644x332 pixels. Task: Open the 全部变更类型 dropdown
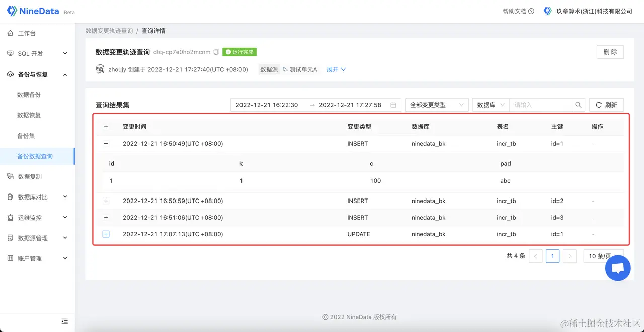437,105
